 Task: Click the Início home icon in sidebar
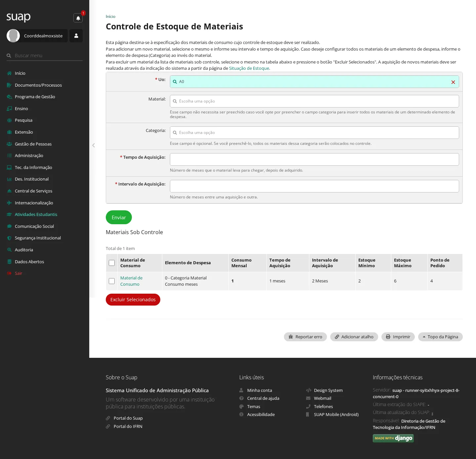coord(9,73)
